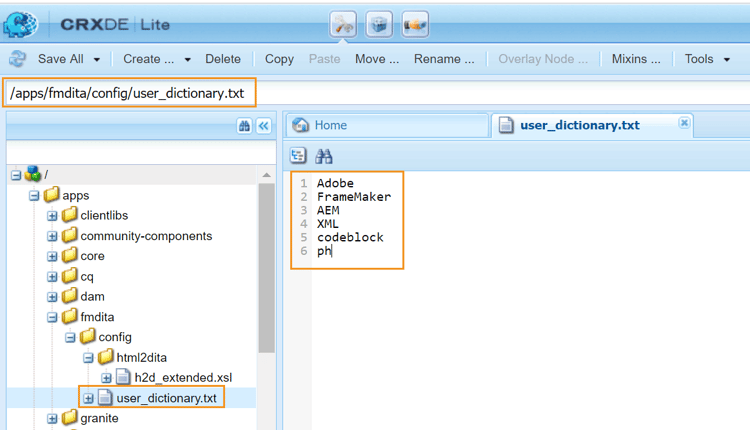Screen dimensions: 750x430
Task: Click the repository path input field
Action: tap(378, 92)
